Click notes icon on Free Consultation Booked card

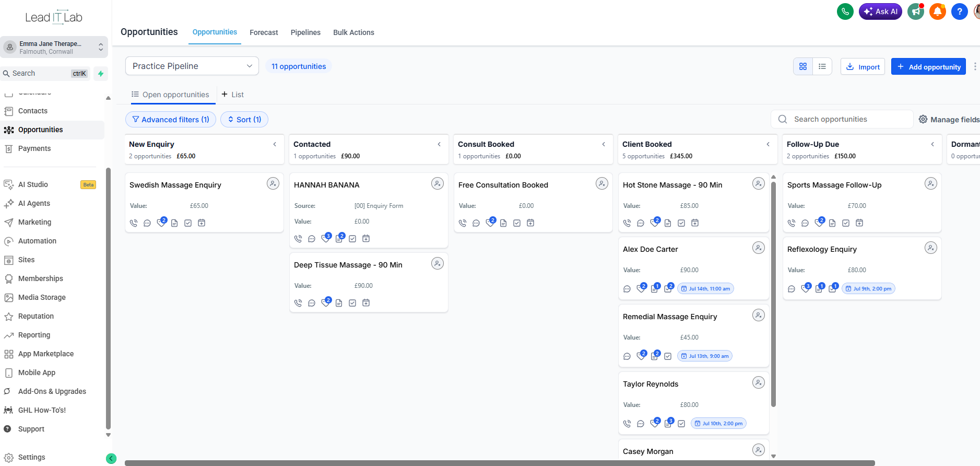tap(503, 223)
